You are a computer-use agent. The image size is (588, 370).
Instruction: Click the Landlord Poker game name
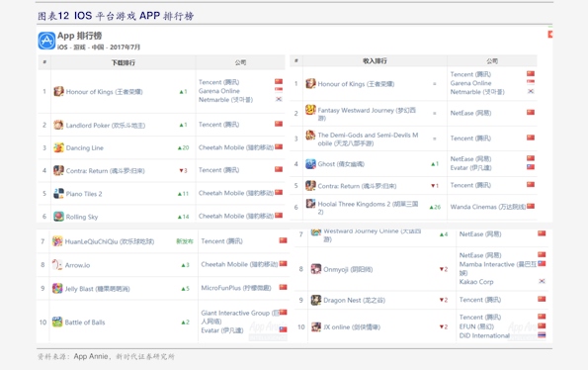[x=106, y=126]
